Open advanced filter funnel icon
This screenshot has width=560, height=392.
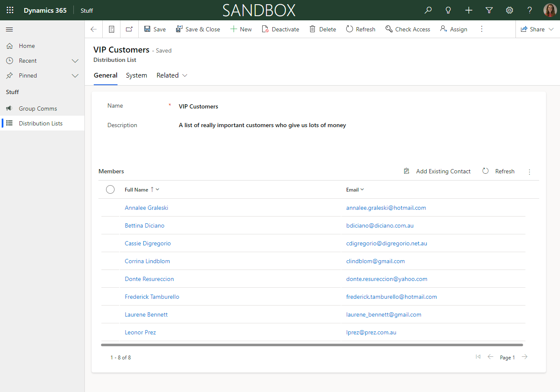tap(489, 10)
